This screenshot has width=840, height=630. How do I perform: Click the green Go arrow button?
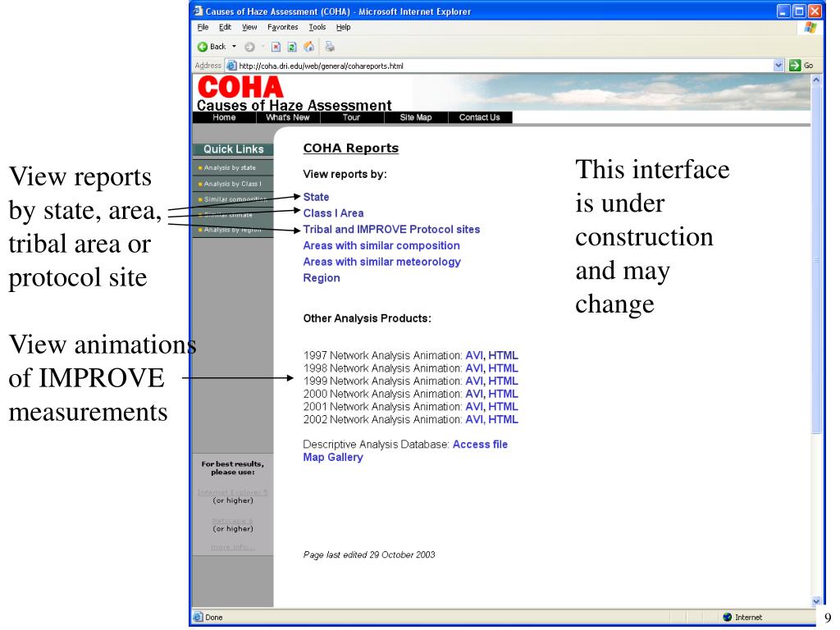coord(795,66)
